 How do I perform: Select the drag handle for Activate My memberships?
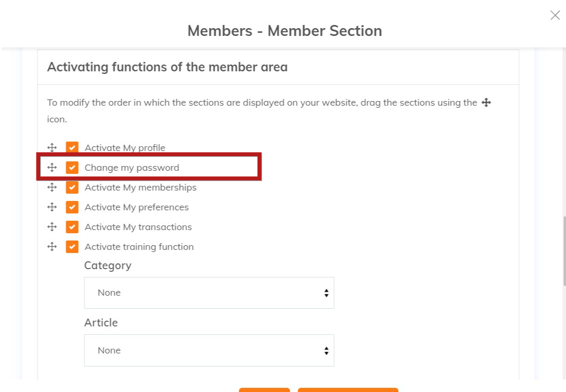point(52,187)
